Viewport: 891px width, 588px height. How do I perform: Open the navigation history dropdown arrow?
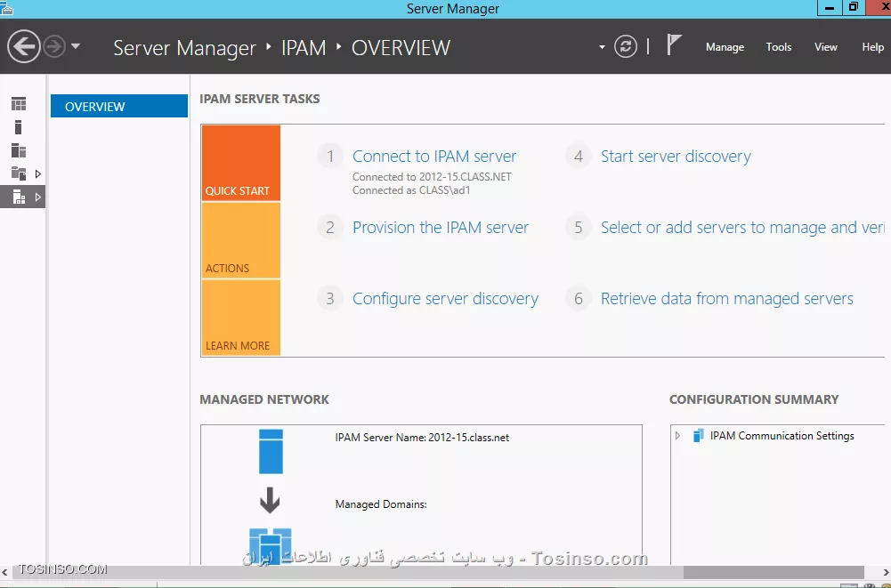[76, 46]
